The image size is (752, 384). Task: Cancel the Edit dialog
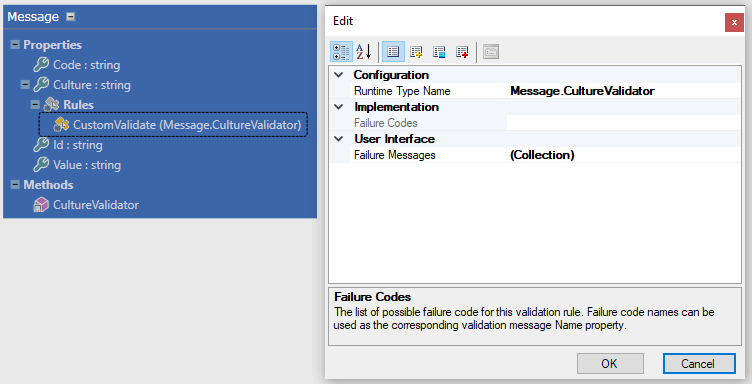699,364
